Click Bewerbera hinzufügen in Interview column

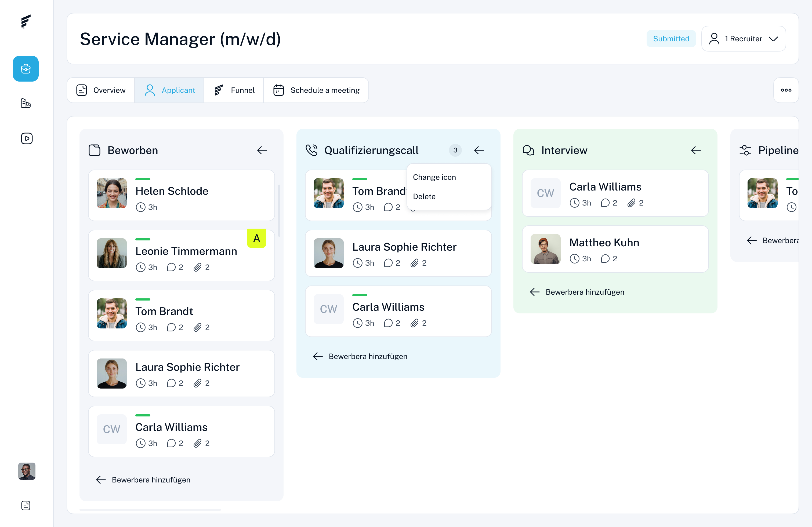[577, 292]
